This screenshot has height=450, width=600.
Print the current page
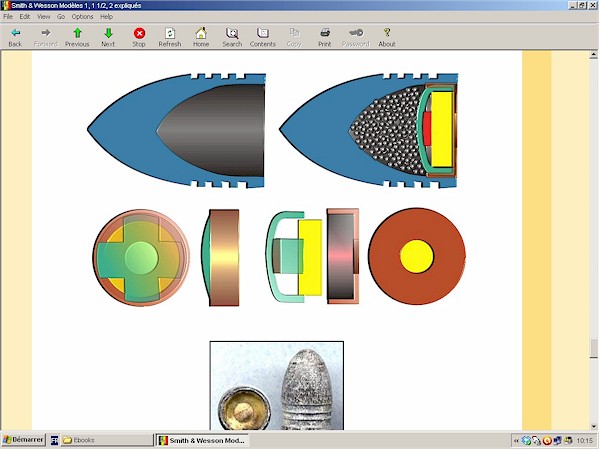(x=325, y=37)
